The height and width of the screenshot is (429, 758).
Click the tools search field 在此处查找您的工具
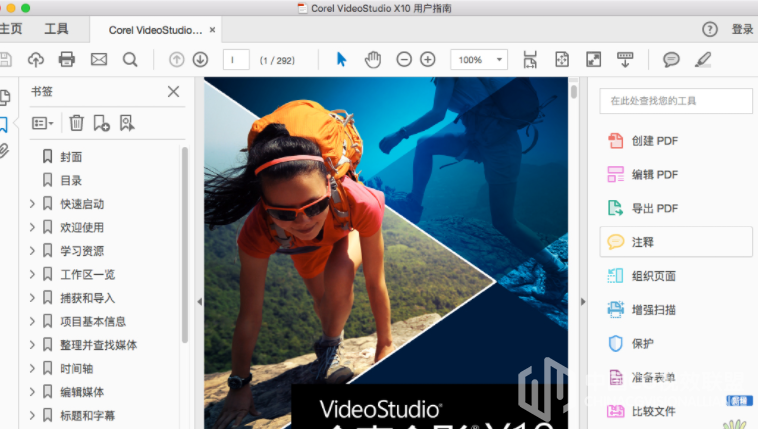[676, 101]
